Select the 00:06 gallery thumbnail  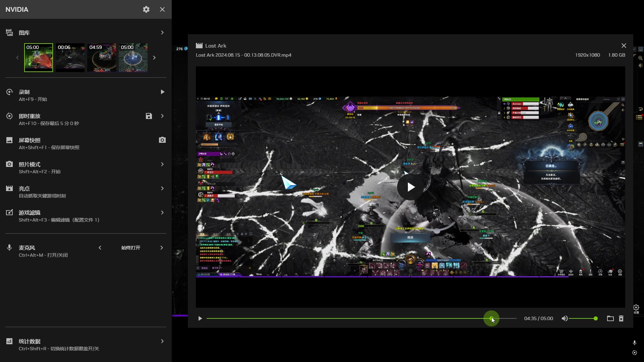pos(70,58)
